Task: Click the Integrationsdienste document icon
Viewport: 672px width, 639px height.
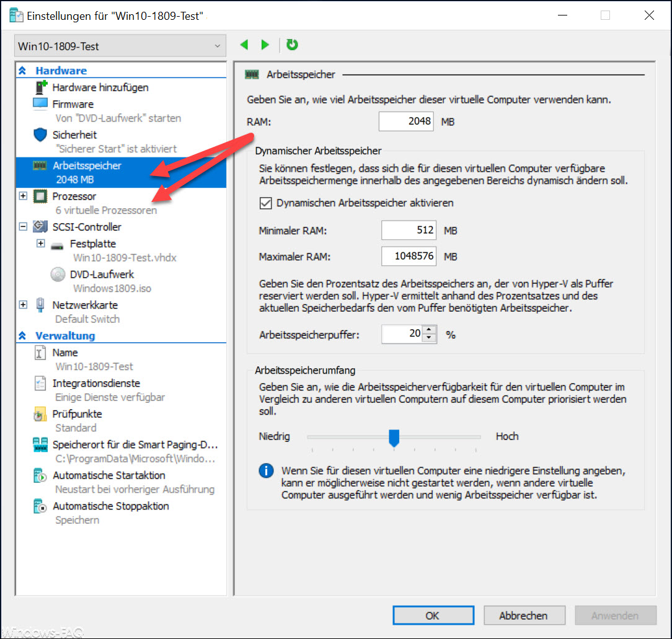Action: point(40,383)
